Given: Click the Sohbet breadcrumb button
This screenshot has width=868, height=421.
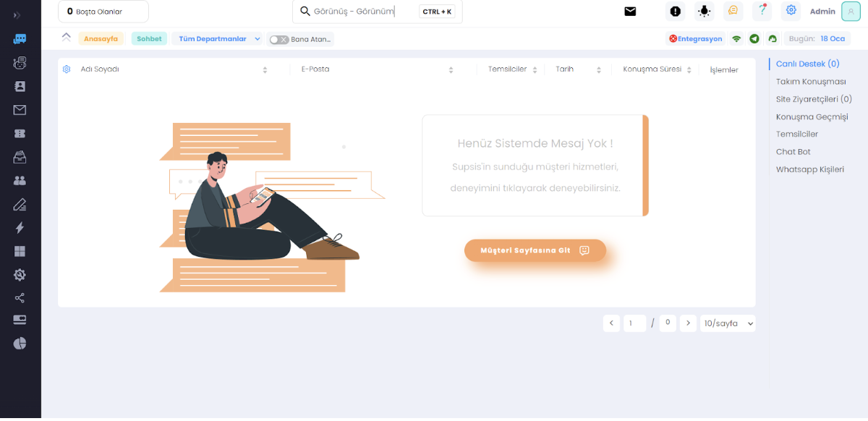Looking at the screenshot, I should point(149,39).
